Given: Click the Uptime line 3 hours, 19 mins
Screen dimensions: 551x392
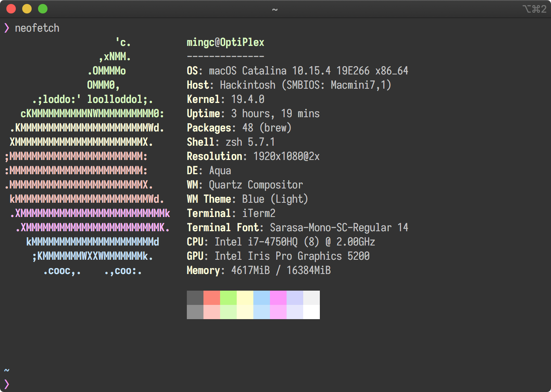Looking at the screenshot, I should [253, 114].
